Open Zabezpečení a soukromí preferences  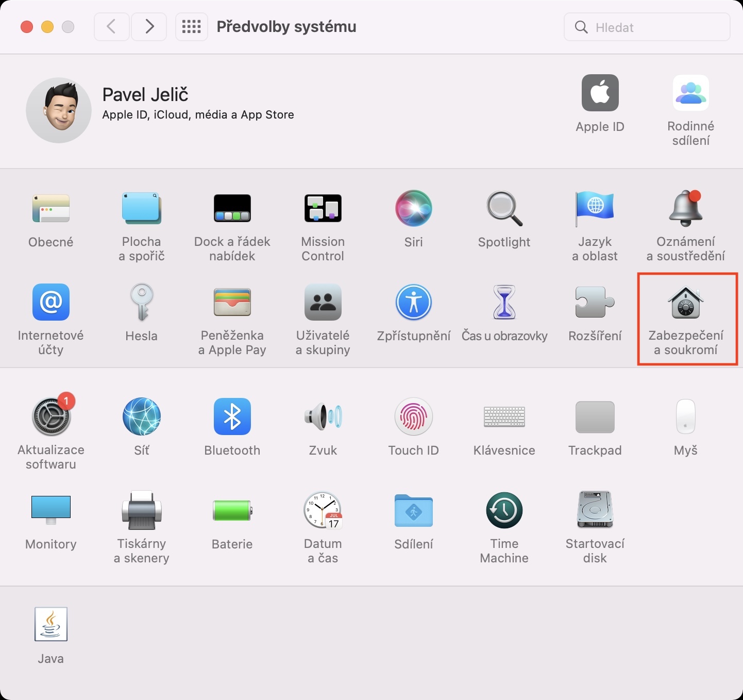coord(686,302)
